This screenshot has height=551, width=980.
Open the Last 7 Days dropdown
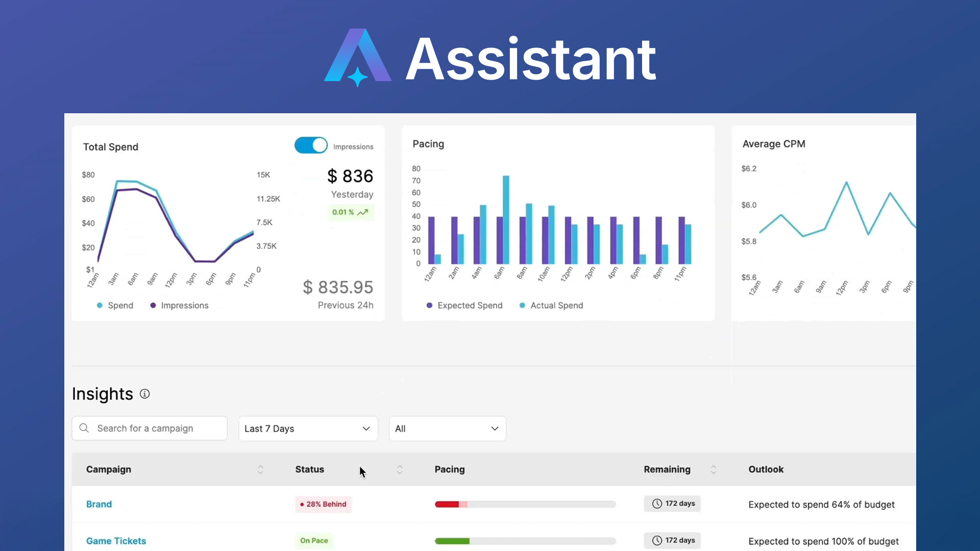point(308,429)
